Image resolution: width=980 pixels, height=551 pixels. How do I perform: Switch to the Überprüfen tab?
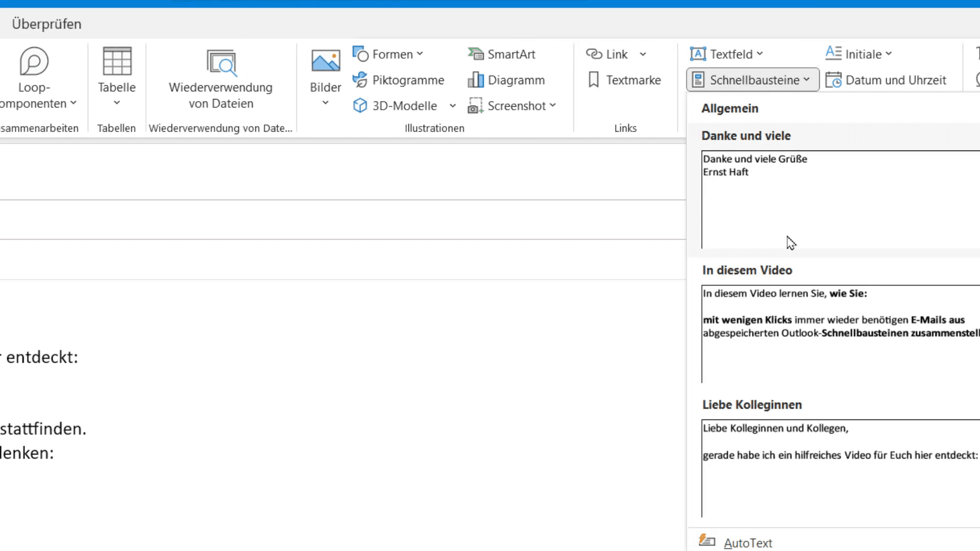[46, 23]
